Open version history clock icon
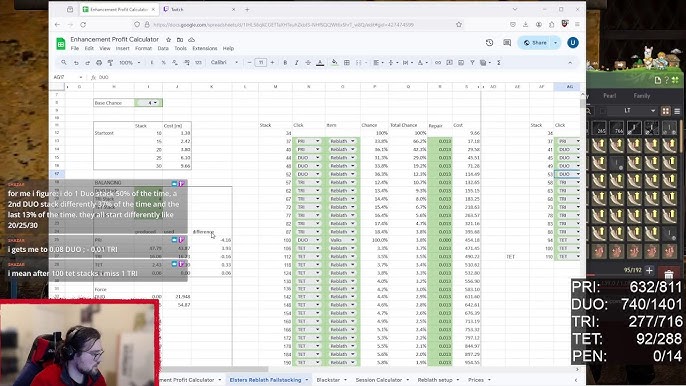 490,42
